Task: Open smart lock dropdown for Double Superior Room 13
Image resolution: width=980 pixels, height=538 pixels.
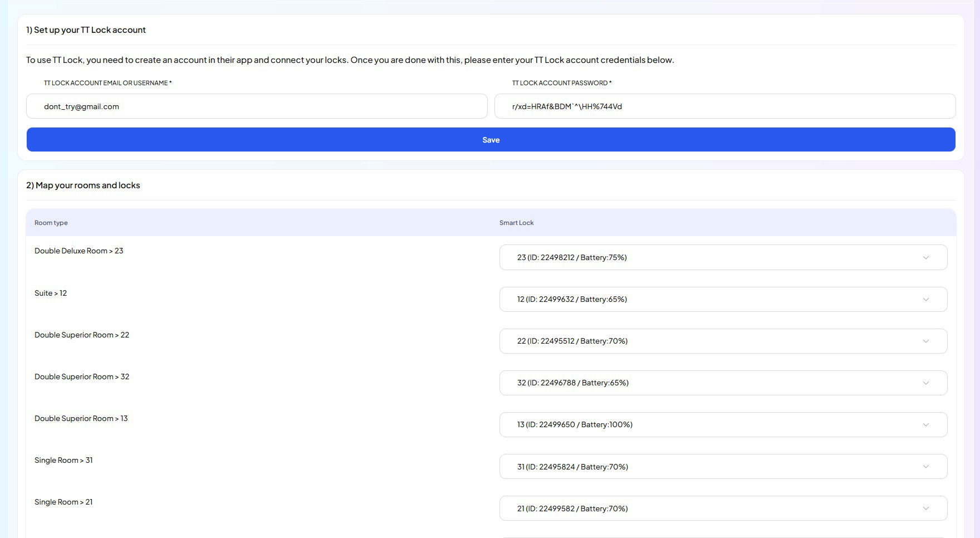Action: tap(722, 424)
